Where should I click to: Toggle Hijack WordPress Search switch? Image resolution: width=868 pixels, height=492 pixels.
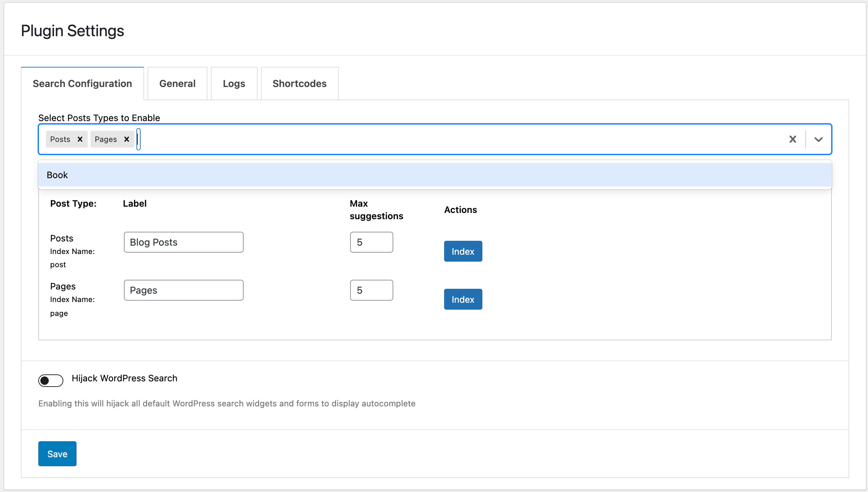pyautogui.click(x=51, y=381)
